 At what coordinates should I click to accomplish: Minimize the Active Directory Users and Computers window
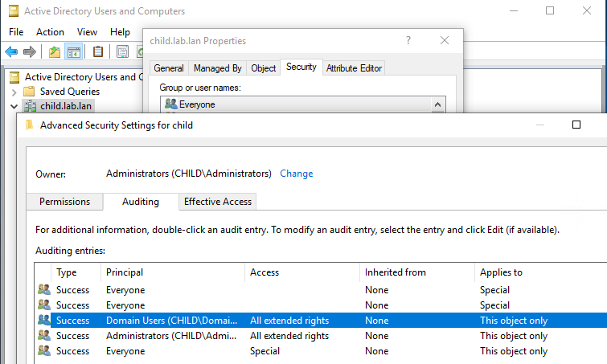(x=514, y=10)
